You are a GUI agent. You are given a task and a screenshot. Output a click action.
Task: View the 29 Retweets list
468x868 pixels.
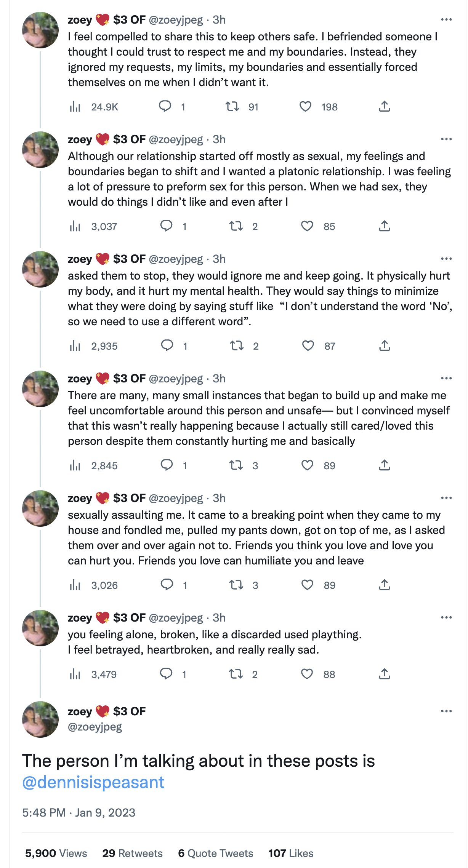click(x=132, y=854)
